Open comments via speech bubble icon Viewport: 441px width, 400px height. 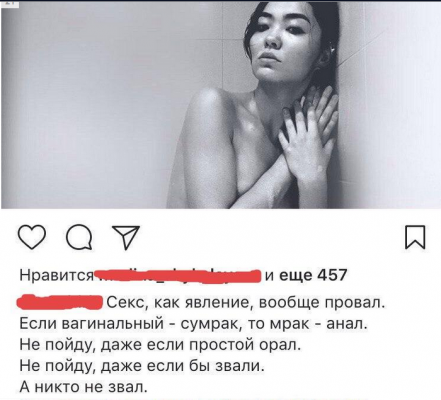coord(79,238)
